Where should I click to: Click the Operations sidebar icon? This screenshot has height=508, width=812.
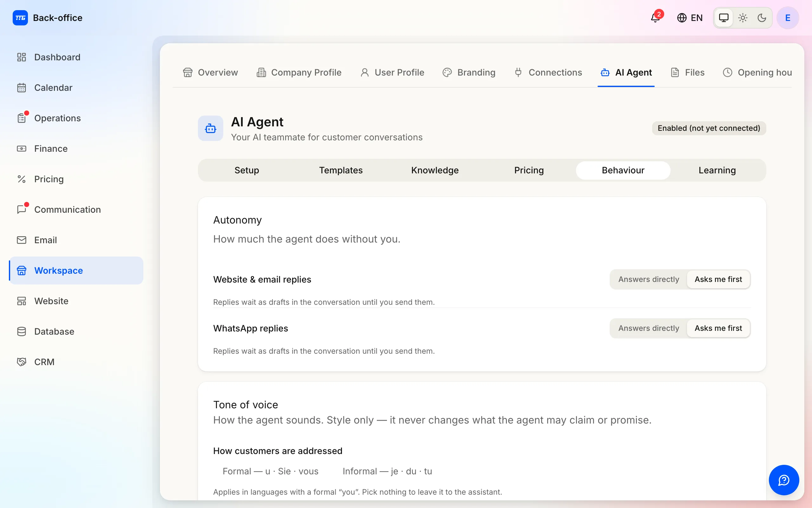point(22,118)
